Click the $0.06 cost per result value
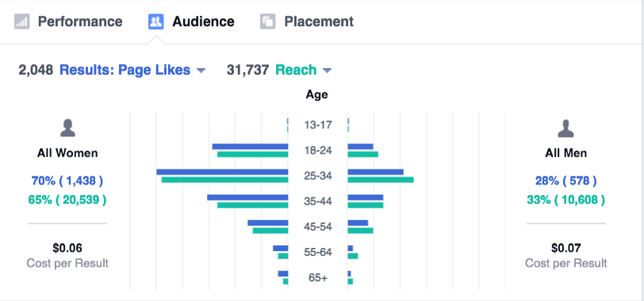This screenshot has height=301, width=644. [67, 248]
